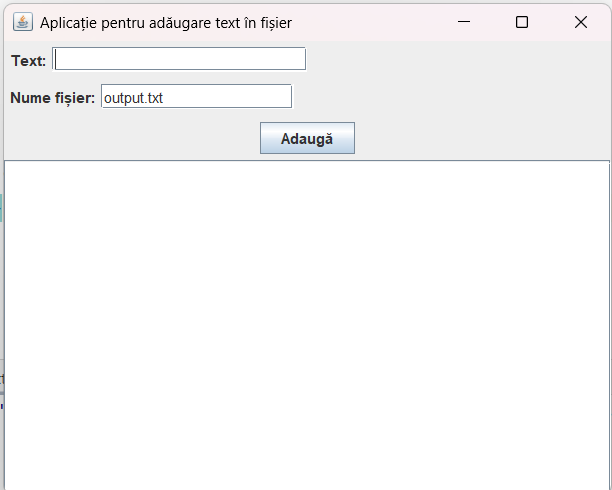Image resolution: width=612 pixels, height=490 pixels.
Task: Click gray panel area right of Adaugă button
Action: click(x=482, y=138)
